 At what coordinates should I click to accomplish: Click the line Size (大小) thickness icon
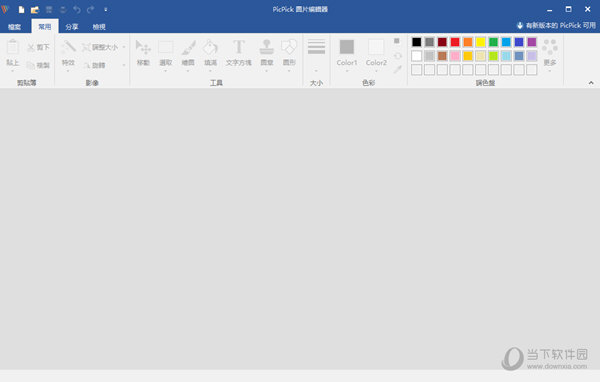click(316, 47)
